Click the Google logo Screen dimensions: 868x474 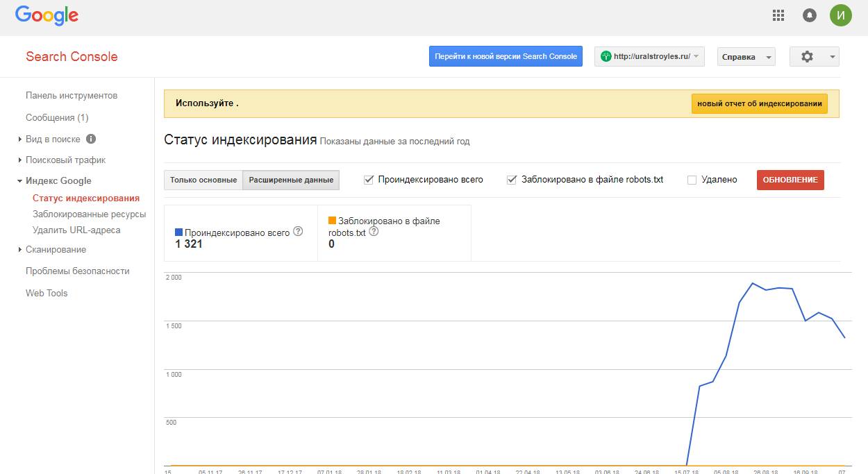click(x=47, y=15)
